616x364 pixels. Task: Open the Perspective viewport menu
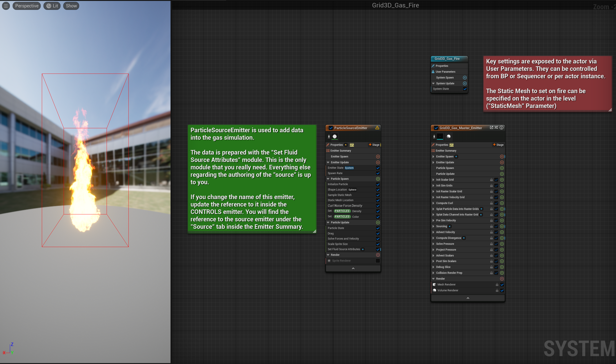[27, 6]
